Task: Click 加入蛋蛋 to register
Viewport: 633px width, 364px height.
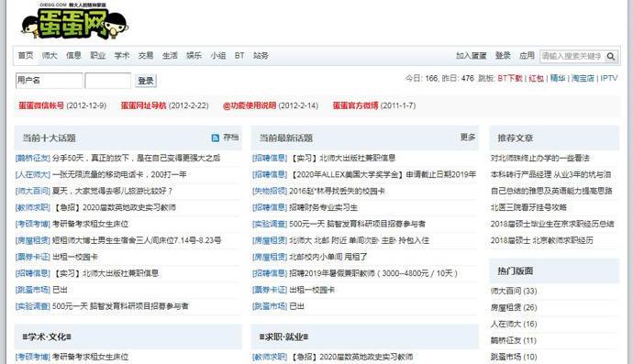Action: point(472,56)
